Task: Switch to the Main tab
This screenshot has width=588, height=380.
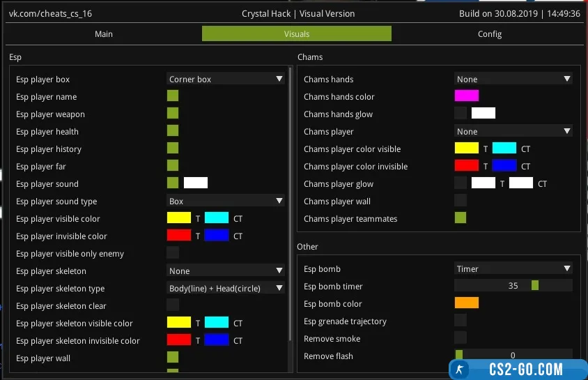Action: click(x=104, y=33)
